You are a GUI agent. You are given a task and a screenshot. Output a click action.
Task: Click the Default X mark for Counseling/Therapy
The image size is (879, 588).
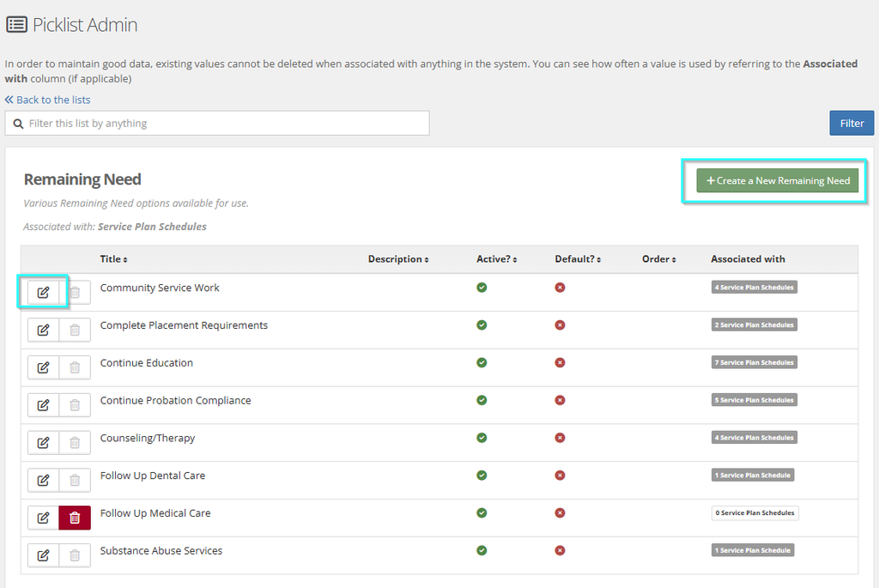click(x=560, y=438)
